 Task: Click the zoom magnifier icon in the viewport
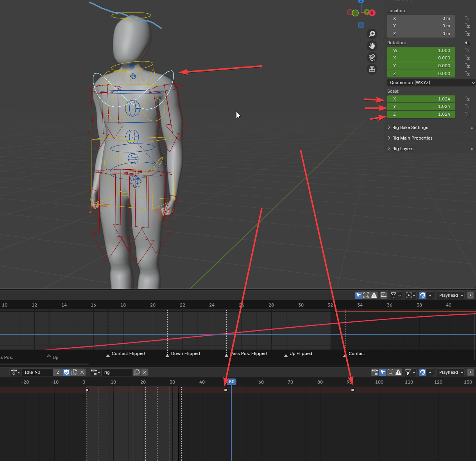point(372,34)
